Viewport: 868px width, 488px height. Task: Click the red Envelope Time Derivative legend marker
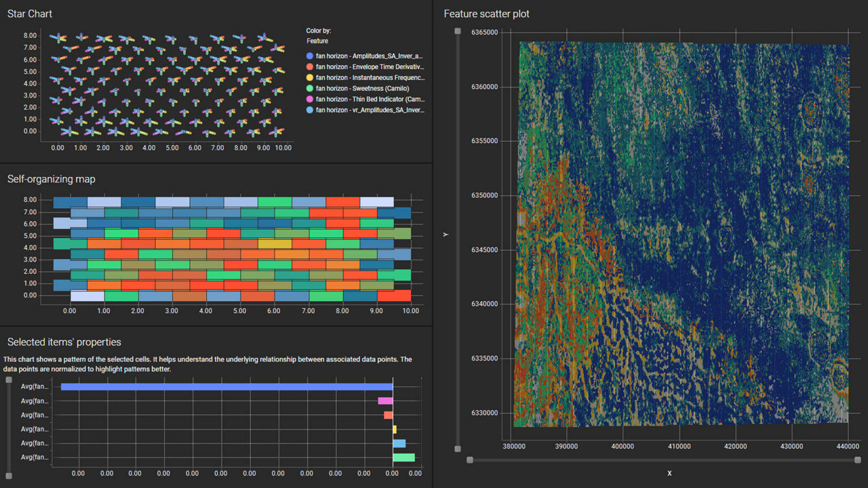[x=310, y=67]
